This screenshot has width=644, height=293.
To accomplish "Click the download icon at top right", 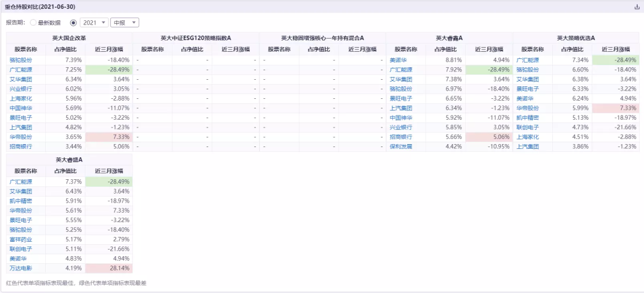I will click(637, 7).
